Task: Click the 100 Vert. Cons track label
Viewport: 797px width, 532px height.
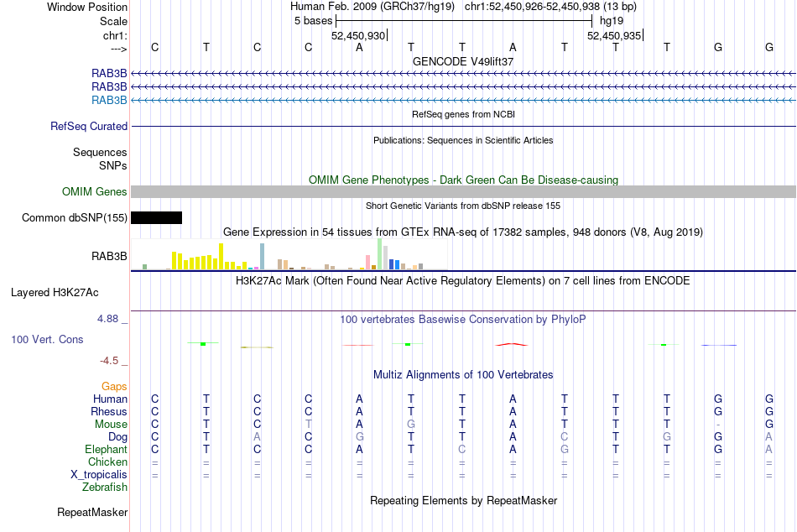Action: (x=47, y=339)
